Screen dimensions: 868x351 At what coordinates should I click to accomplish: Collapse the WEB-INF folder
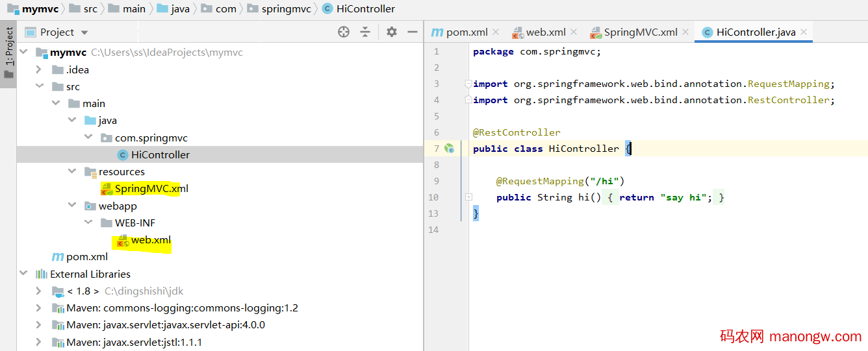point(89,223)
